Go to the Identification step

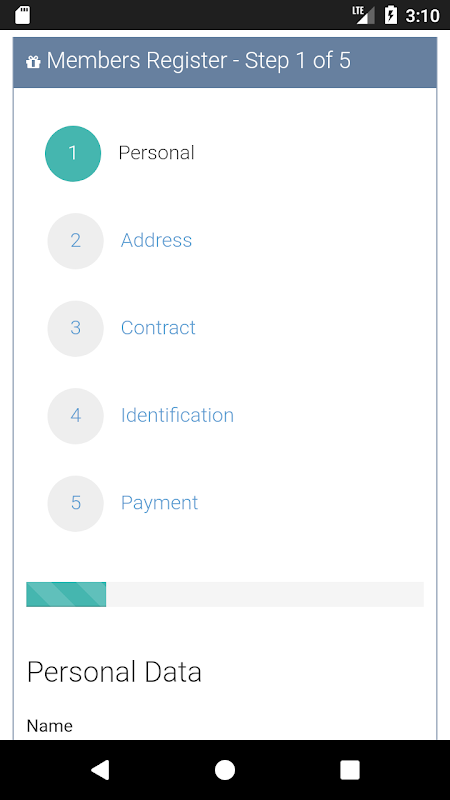pos(177,415)
